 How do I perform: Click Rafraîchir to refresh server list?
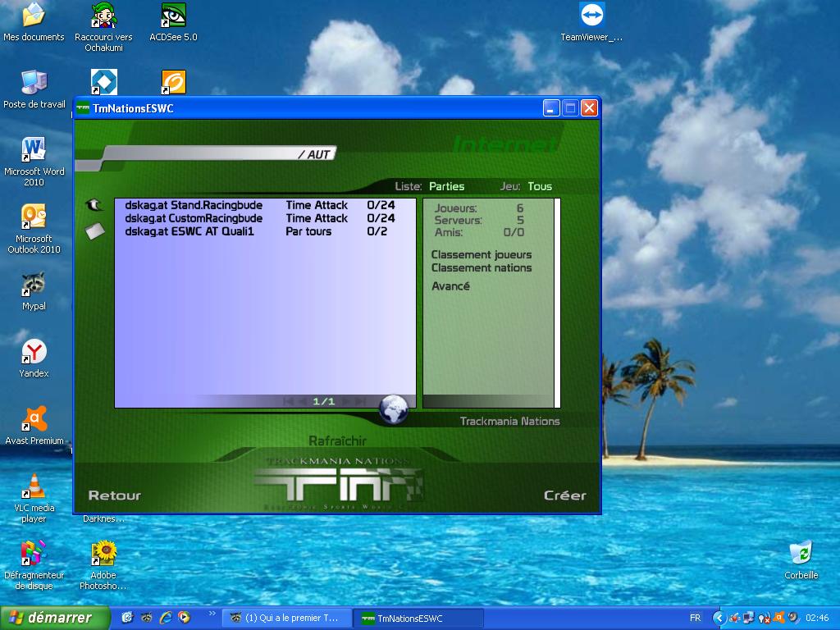click(x=337, y=441)
